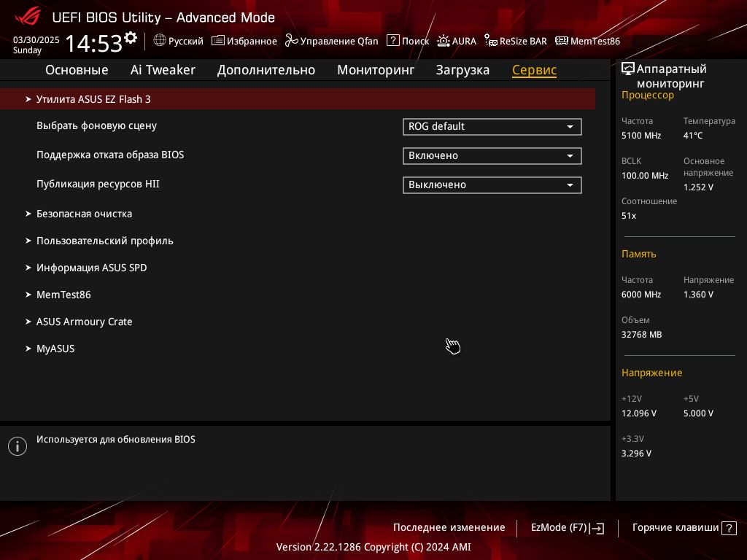Click the EzMode exit arrow icon
This screenshot has width=747, height=560.
click(x=597, y=528)
